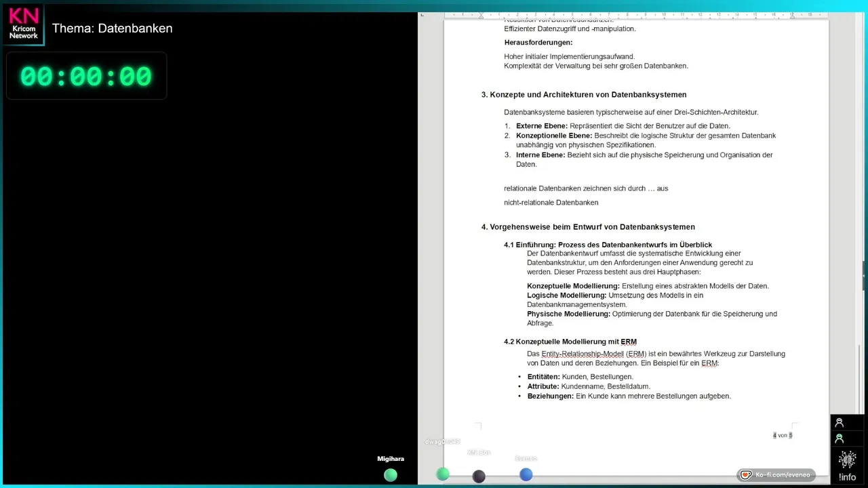Image resolution: width=868 pixels, height=488 pixels.
Task: Click dwag0n049's green avatar ball
Action: 443,474
